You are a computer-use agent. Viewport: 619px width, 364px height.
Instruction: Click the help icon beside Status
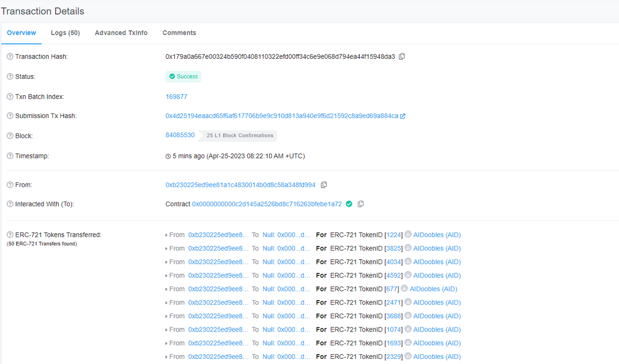point(9,76)
